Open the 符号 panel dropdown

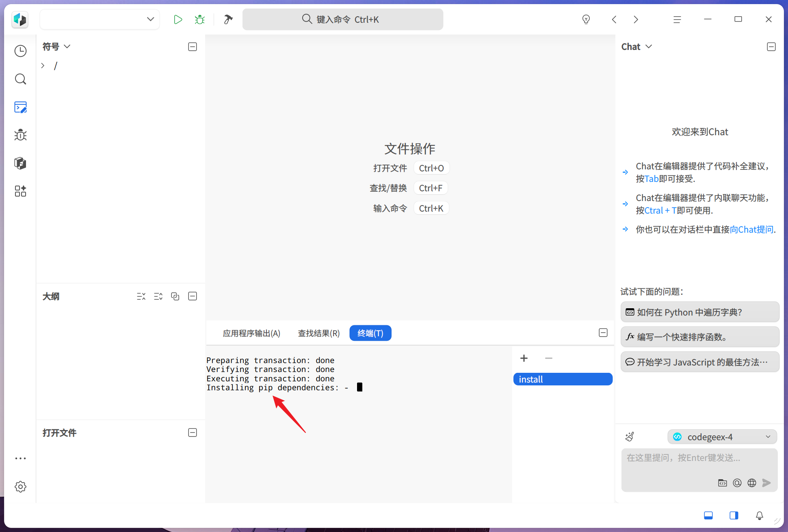coord(56,47)
